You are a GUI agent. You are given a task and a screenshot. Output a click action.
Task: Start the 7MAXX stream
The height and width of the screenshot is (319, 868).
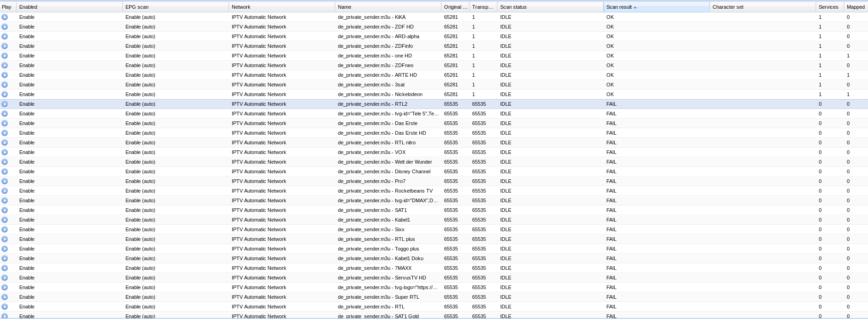[5, 268]
